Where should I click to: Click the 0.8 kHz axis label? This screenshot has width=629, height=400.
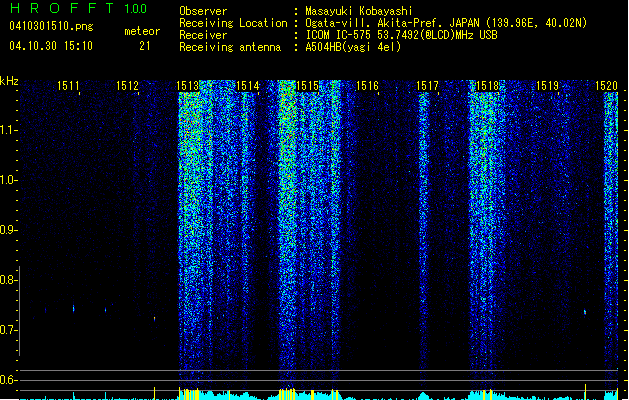coord(7,280)
